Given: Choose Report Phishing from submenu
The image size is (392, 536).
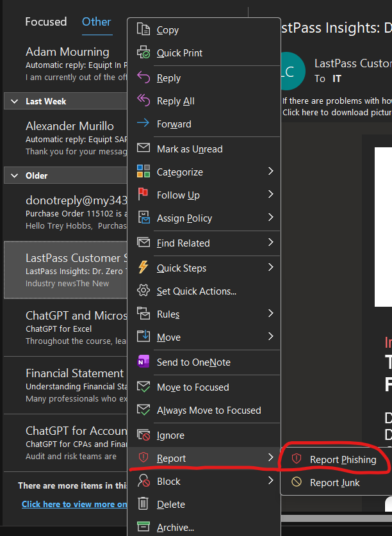Looking at the screenshot, I should [x=336, y=459].
